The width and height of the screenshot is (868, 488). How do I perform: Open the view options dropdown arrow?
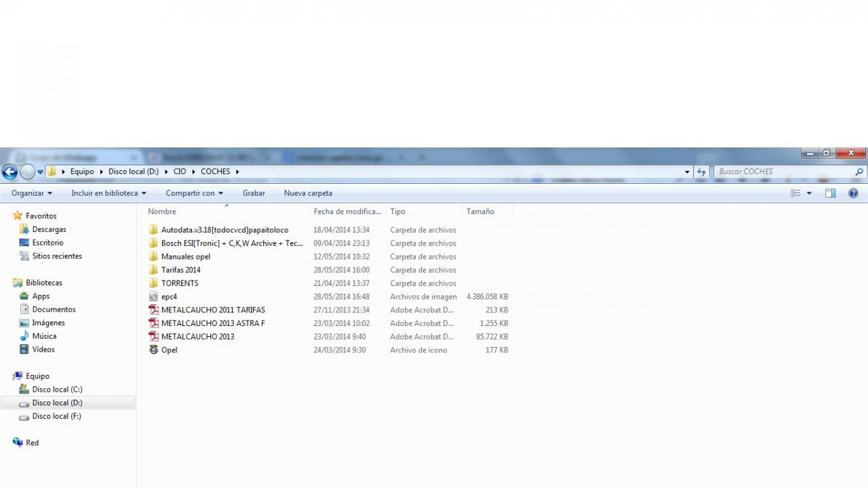coord(809,193)
